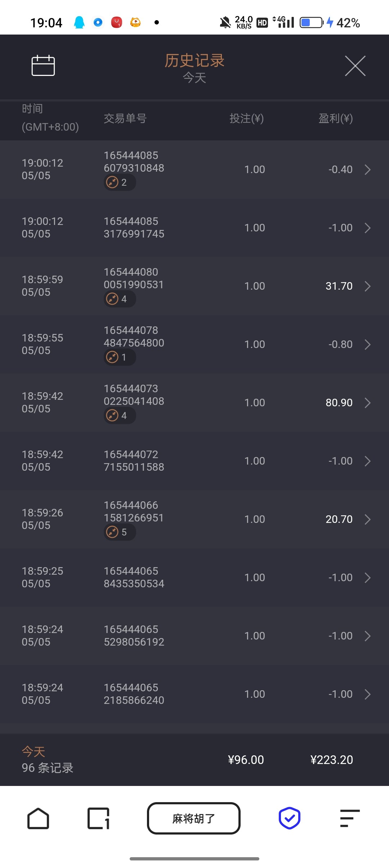The image size is (389, 868).
Task: Tap the blue shield security icon
Action: coord(289,818)
